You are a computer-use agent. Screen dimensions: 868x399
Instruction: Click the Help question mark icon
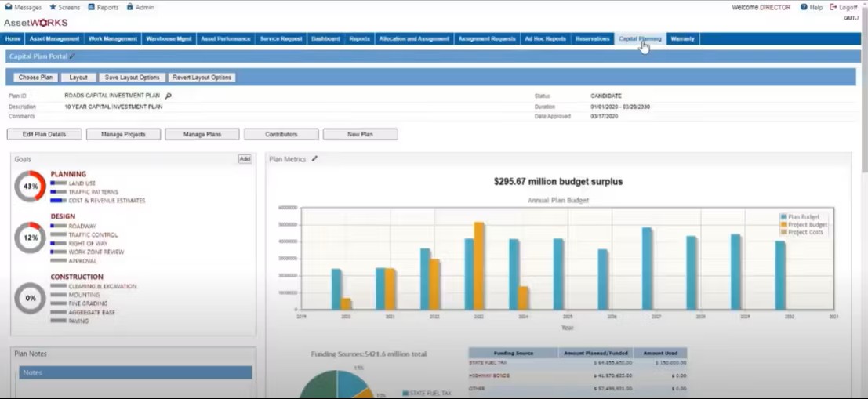pyautogui.click(x=804, y=7)
